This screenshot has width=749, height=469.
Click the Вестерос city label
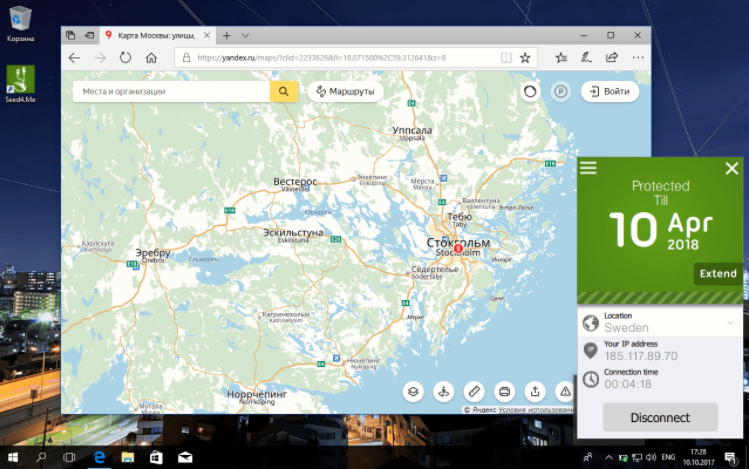(295, 181)
